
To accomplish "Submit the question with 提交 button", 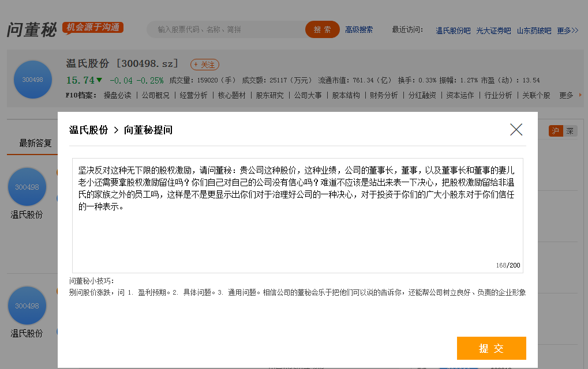I will tap(491, 348).
